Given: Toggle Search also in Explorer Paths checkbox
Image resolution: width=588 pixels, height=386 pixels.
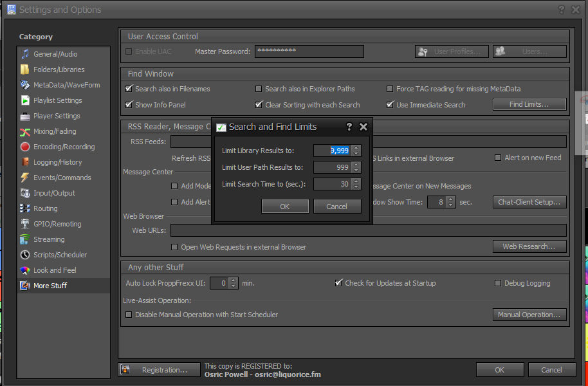Looking at the screenshot, I should click(x=259, y=89).
